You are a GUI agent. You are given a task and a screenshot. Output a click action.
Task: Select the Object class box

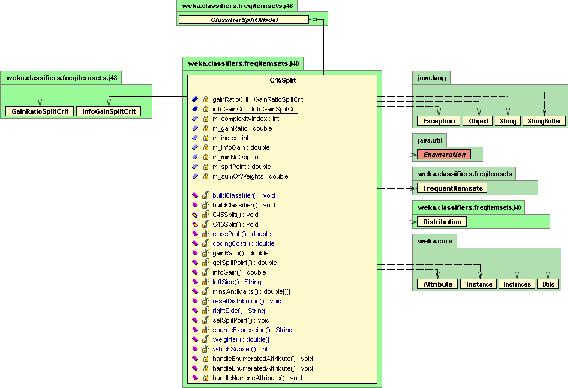478,121
